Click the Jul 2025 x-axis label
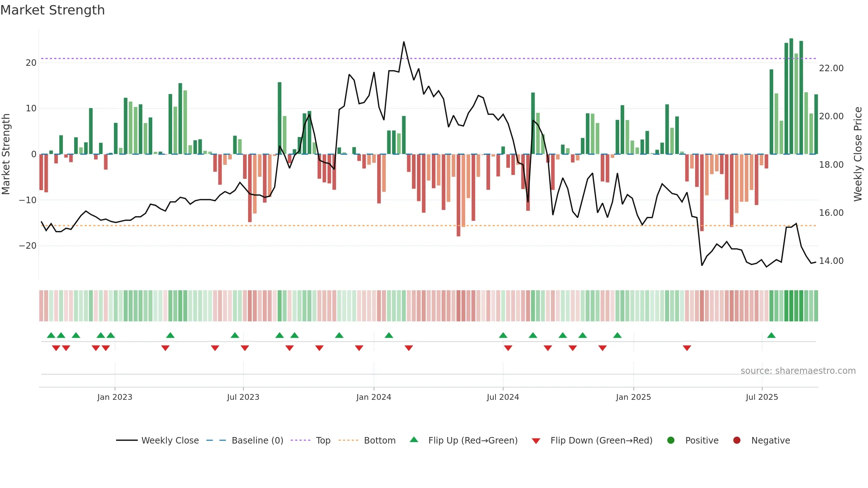 [x=762, y=397]
